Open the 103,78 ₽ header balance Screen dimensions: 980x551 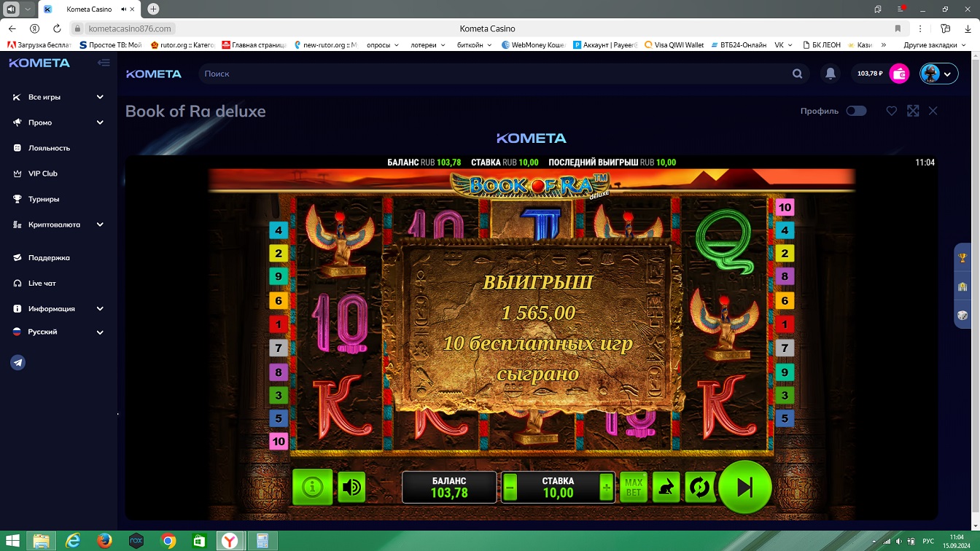click(870, 74)
